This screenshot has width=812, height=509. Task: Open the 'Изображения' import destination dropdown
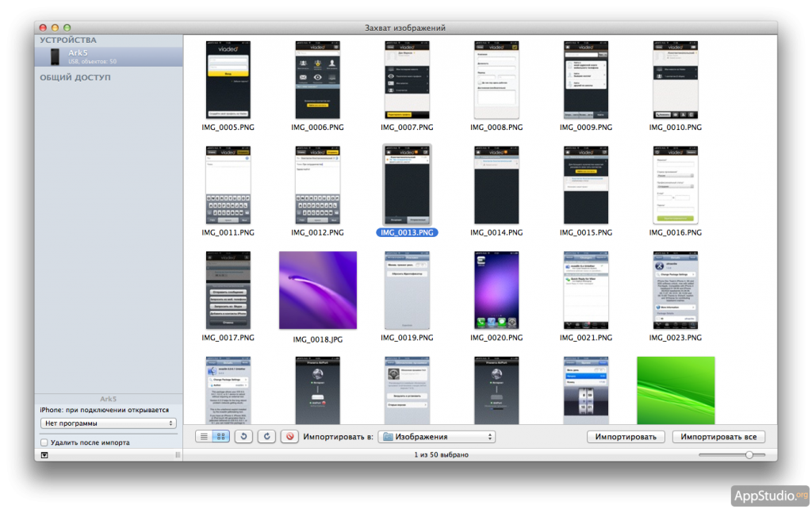coord(437,437)
